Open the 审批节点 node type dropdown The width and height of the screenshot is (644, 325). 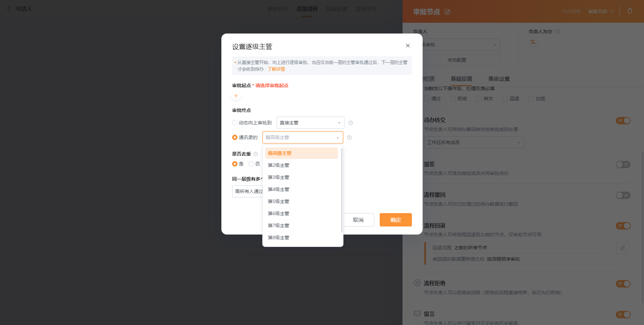click(x=601, y=11)
